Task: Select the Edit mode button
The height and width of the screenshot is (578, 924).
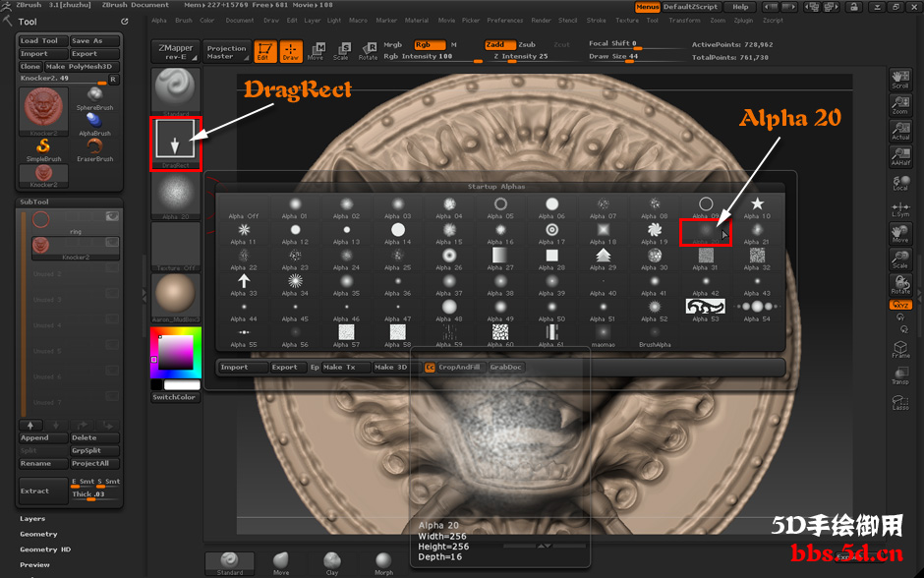Action: pos(265,51)
